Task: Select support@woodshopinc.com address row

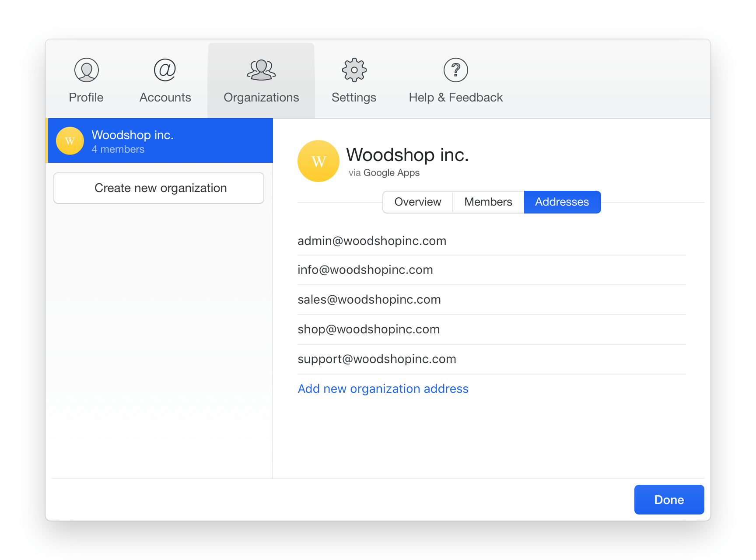Action: pyautogui.click(x=492, y=359)
